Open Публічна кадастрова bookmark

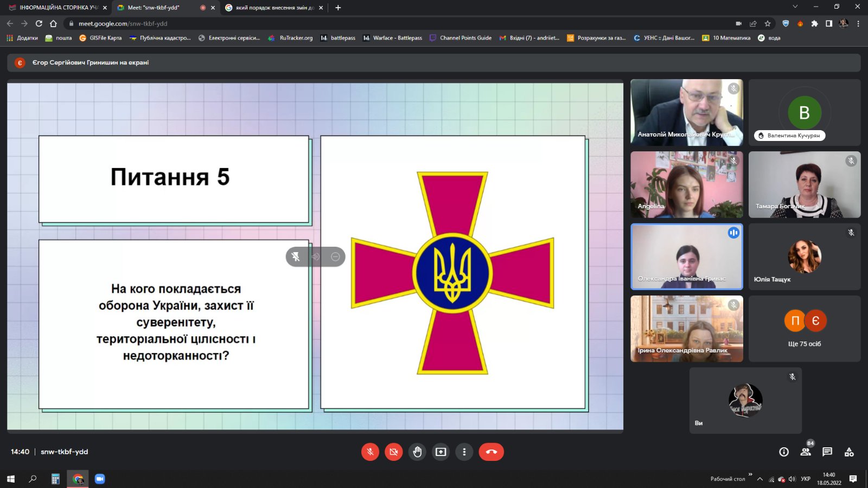click(160, 38)
